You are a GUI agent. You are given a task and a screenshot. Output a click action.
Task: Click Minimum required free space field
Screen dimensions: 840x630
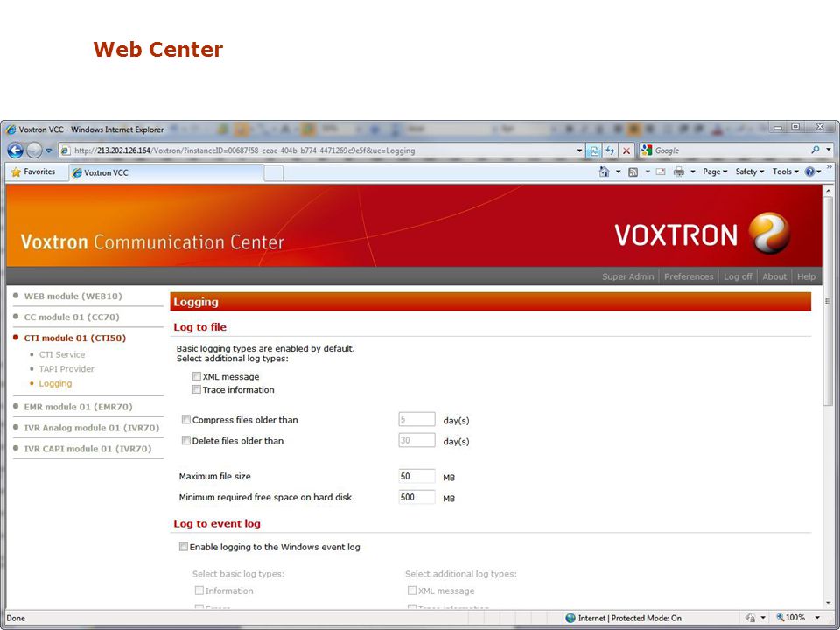[416, 497]
